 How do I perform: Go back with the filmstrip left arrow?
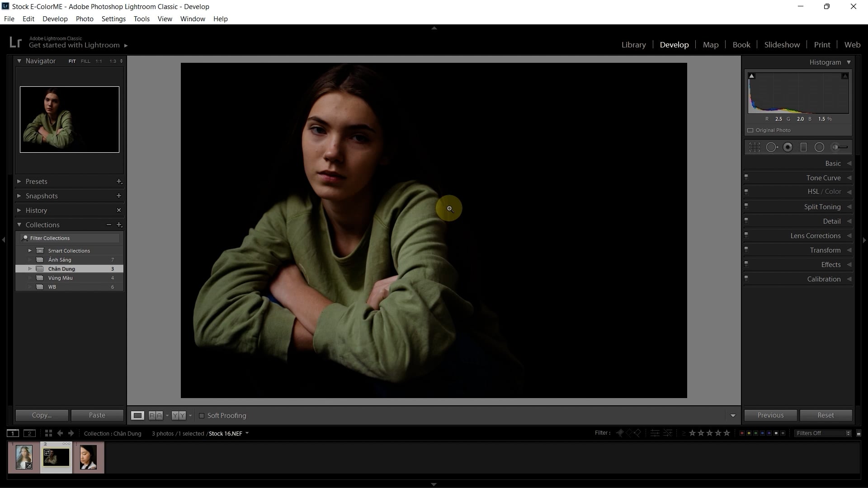60,433
